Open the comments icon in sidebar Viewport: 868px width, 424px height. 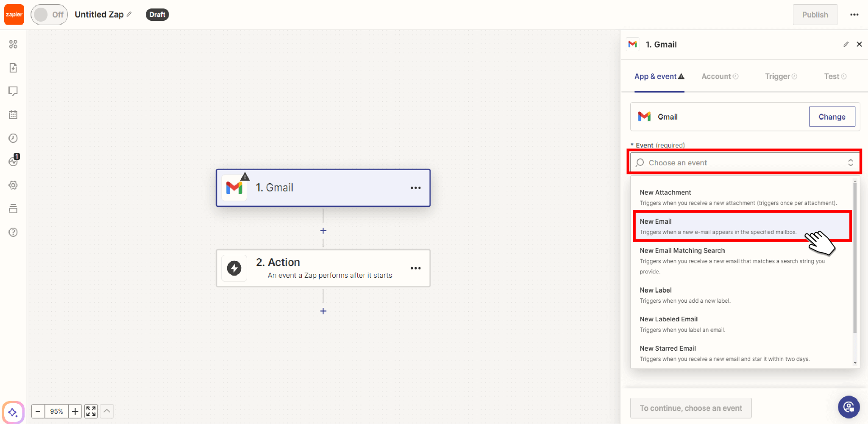[x=13, y=91]
